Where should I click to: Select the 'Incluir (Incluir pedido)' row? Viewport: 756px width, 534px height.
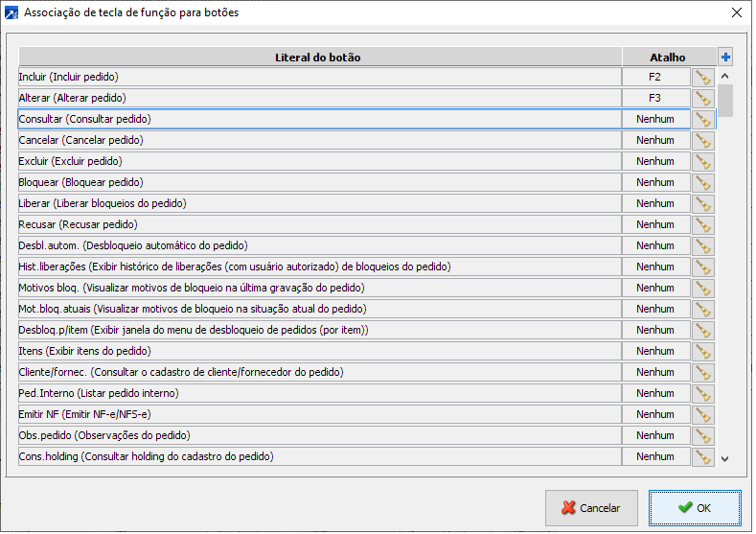pyautogui.click(x=320, y=78)
